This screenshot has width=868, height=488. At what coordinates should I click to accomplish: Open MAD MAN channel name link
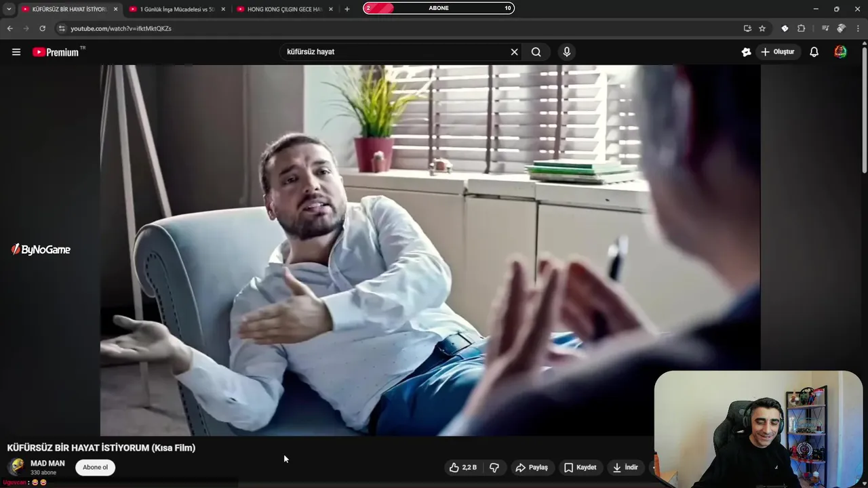(x=47, y=464)
